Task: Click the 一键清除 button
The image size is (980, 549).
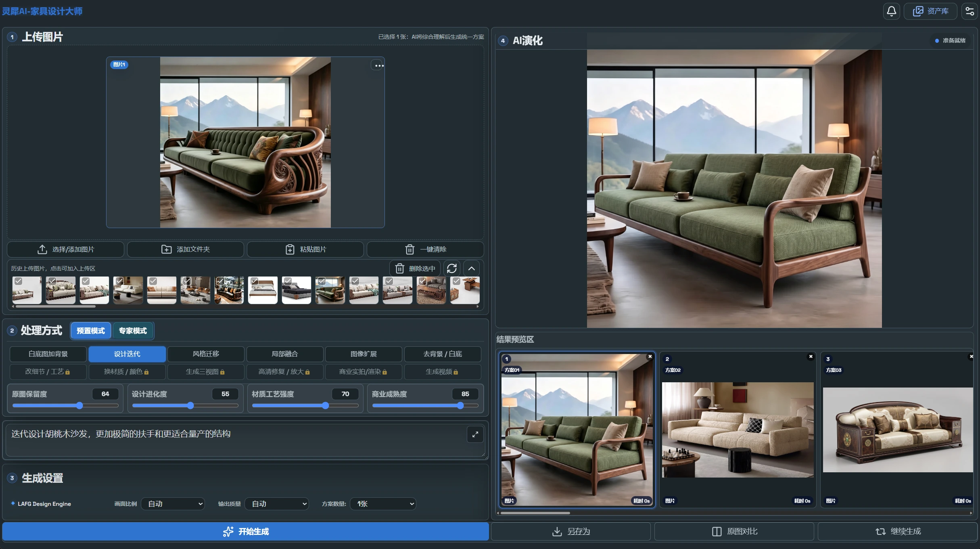Action: coord(425,249)
